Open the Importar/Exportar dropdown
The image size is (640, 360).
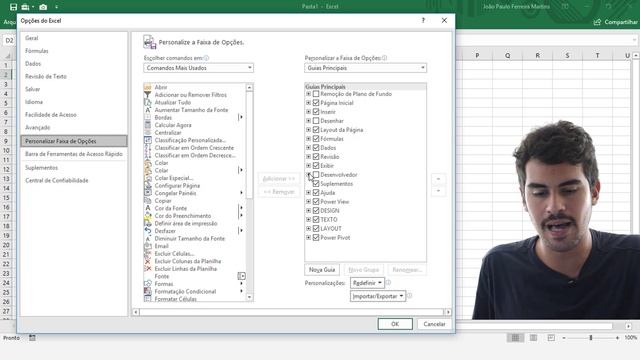click(378, 296)
